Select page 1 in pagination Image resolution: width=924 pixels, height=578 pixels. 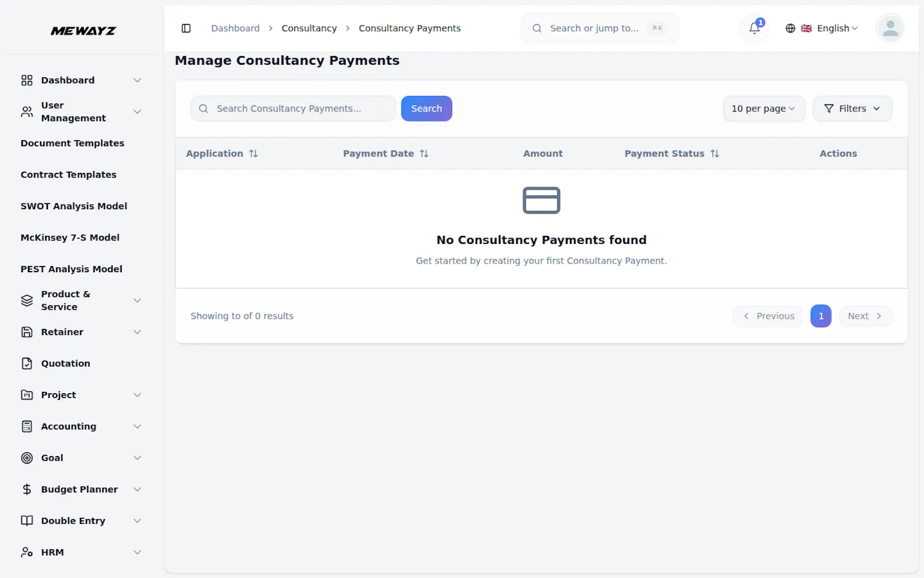pos(821,316)
